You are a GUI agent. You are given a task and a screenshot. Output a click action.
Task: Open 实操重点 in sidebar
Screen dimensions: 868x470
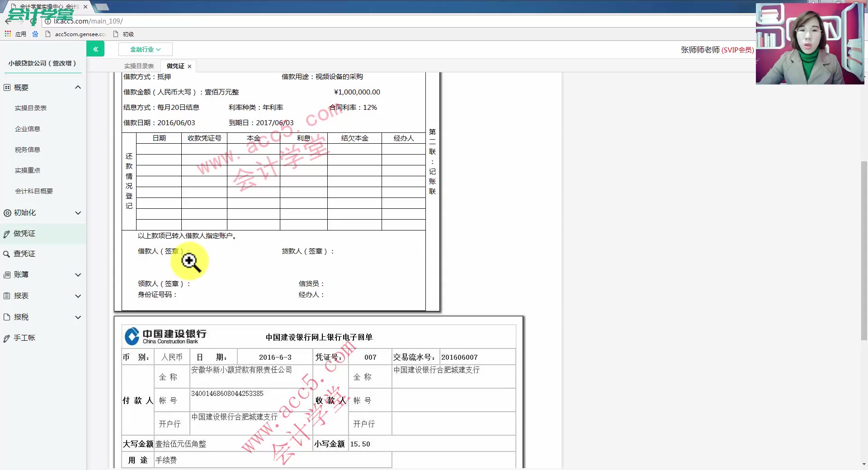(x=28, y=170)
